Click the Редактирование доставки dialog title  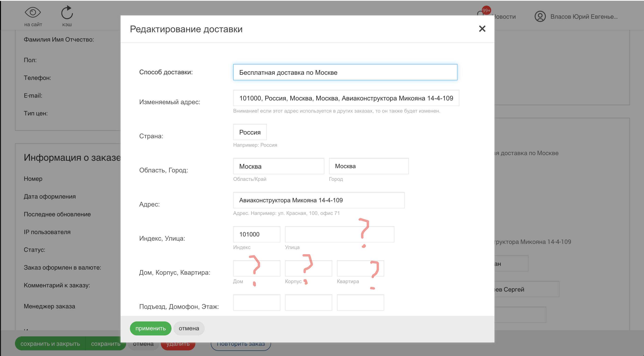click(186, 29)
